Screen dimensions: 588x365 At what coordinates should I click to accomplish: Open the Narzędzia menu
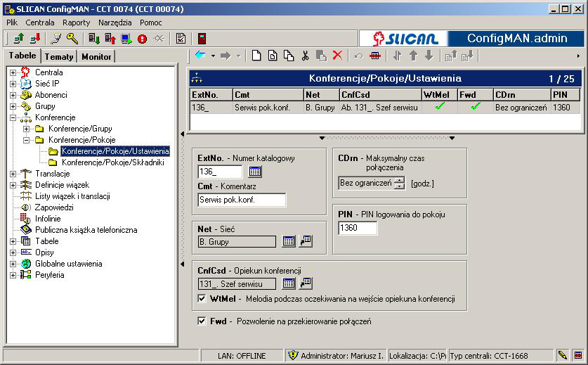(115, 23)
